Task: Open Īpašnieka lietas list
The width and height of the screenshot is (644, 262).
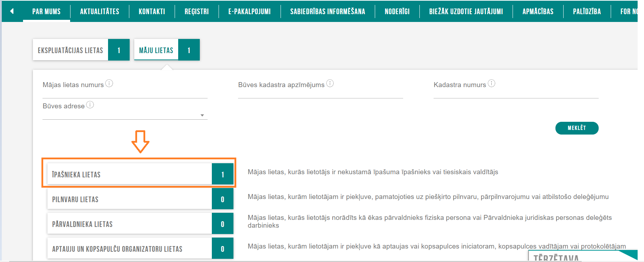Action: [130, 174]
